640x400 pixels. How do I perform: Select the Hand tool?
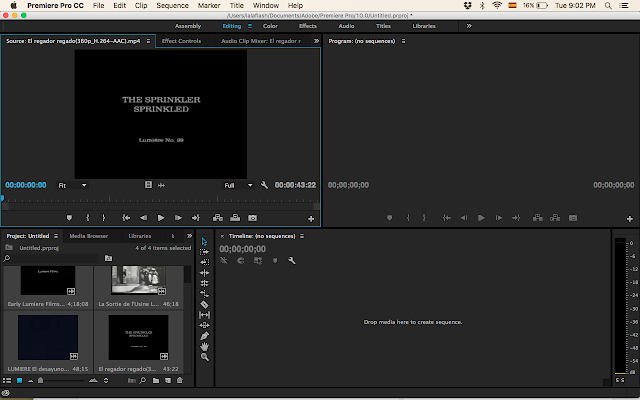click(x=204, y=347)
